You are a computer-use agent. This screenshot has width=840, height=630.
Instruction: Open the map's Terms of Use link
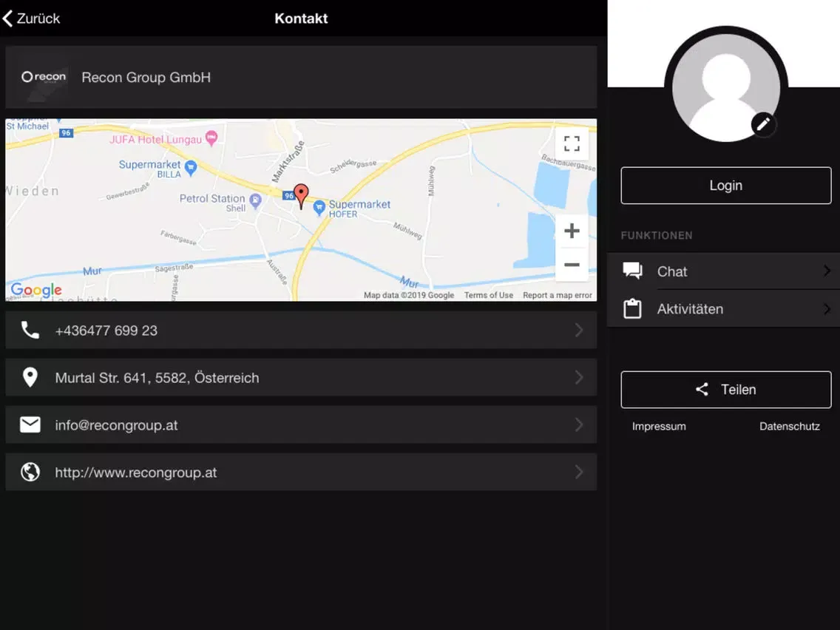(489, 295)
